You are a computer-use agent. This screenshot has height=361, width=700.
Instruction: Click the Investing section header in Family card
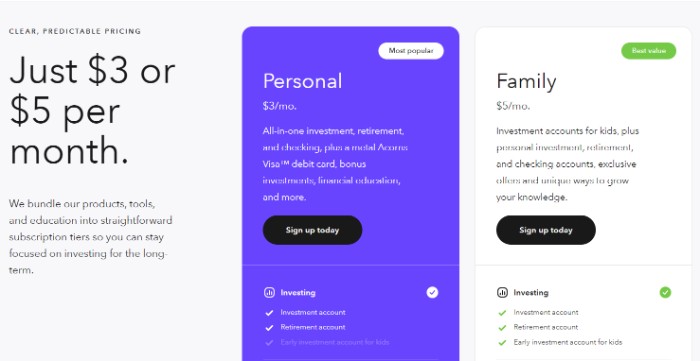click(x=531, y=293)
